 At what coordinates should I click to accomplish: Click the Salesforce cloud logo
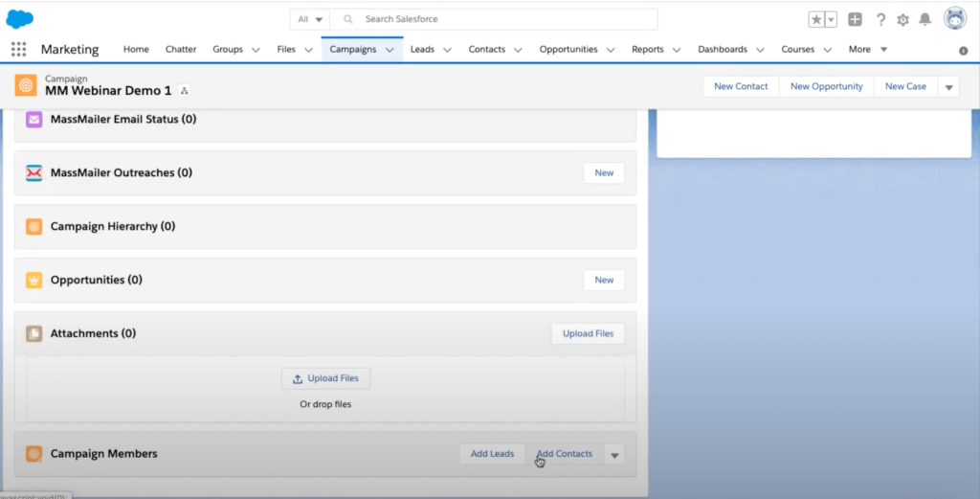[x=19, y=19]
